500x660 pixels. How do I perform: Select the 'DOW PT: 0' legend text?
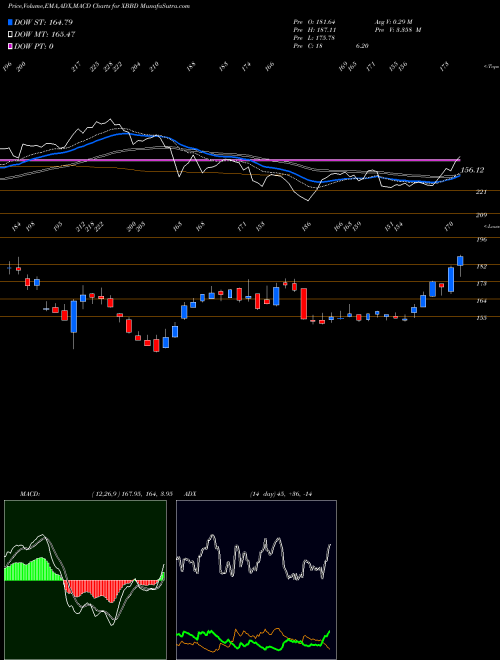tap(33, 46)
